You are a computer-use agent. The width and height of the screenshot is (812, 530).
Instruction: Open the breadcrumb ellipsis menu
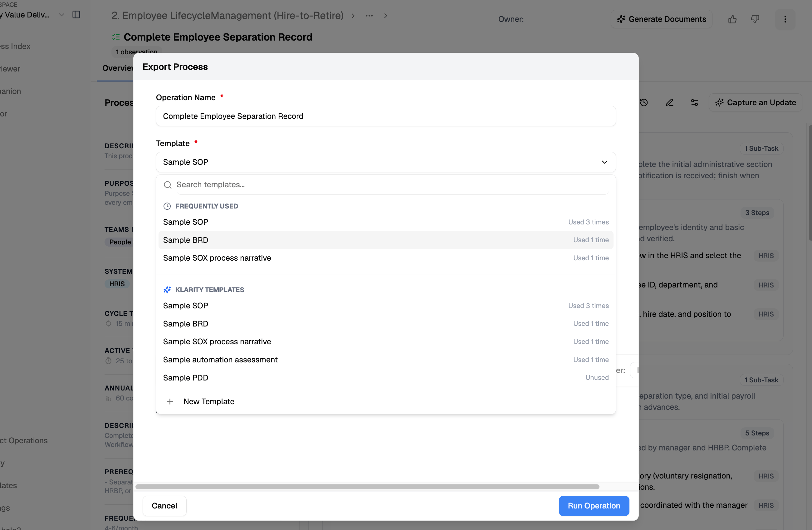[x=369, y=16]
